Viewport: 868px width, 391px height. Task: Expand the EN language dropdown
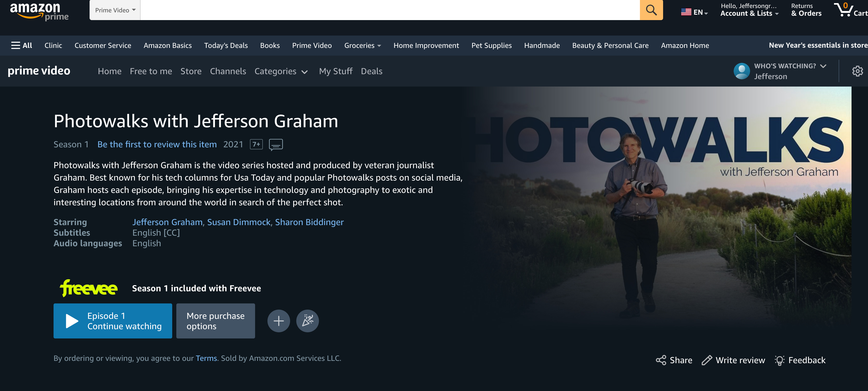(x=694, y=10)
